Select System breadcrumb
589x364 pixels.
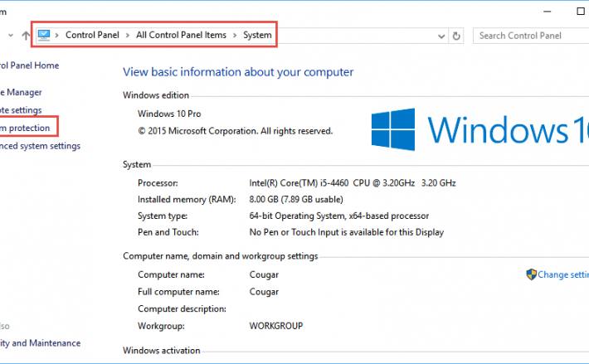[257, 35]
